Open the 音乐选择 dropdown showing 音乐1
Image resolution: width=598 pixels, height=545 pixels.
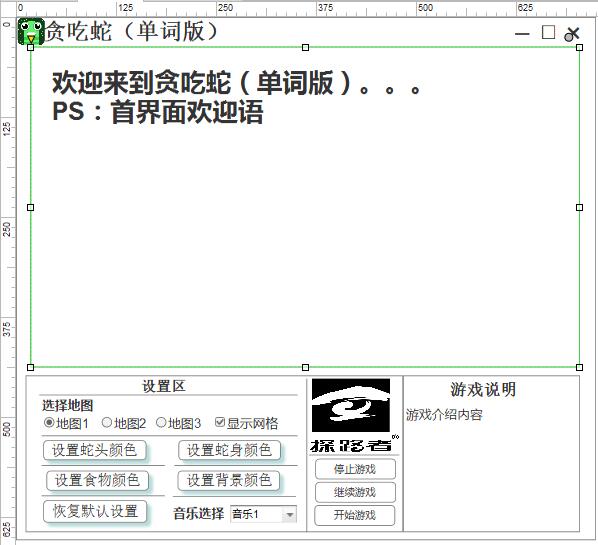[x=263, y=514]
